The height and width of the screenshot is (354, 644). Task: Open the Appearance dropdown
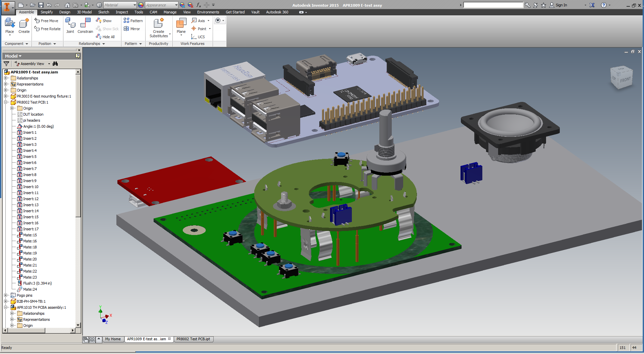(176, 5)
